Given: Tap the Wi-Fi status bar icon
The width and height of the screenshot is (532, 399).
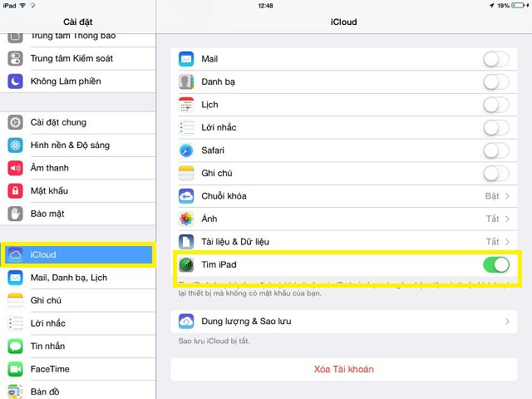Looking at the screenshot, I should [x=22, y=6].
